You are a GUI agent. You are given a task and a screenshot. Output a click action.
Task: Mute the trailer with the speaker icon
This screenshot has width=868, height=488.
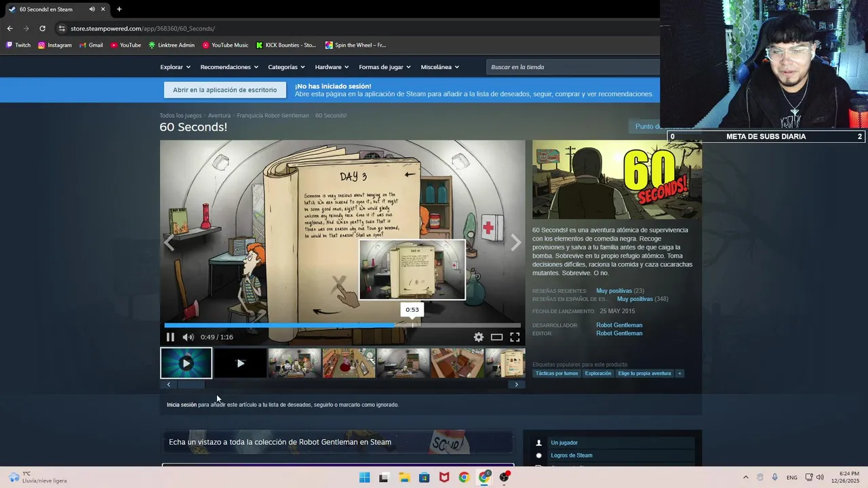pos(188,337)
